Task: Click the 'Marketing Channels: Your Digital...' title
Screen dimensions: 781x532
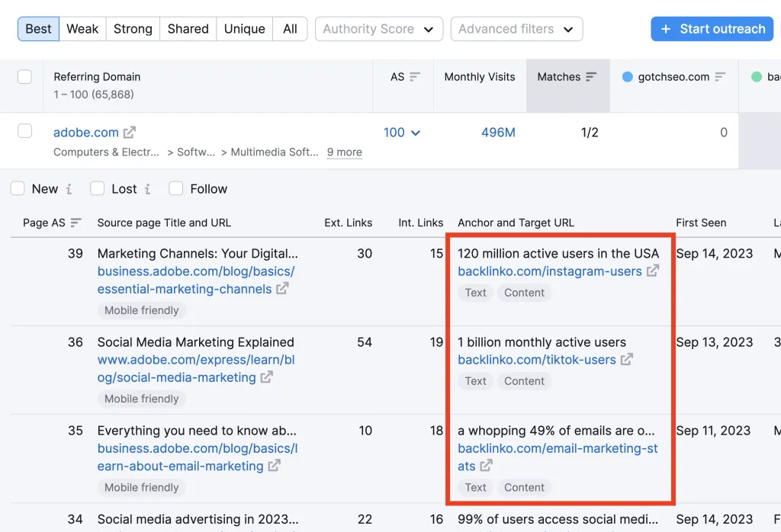Action: pyautogui.click(x=198, y=253)
